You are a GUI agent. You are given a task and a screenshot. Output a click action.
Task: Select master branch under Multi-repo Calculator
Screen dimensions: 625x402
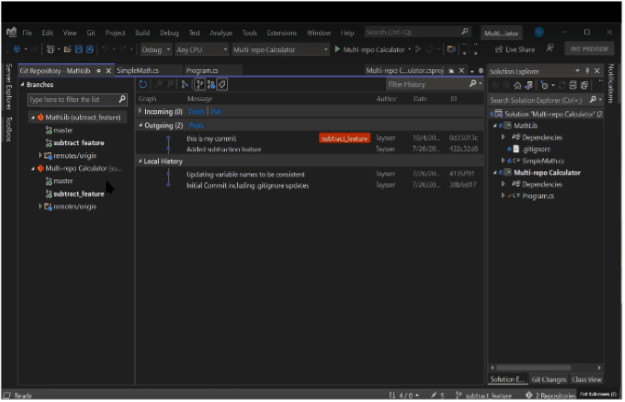pos(63,181)
